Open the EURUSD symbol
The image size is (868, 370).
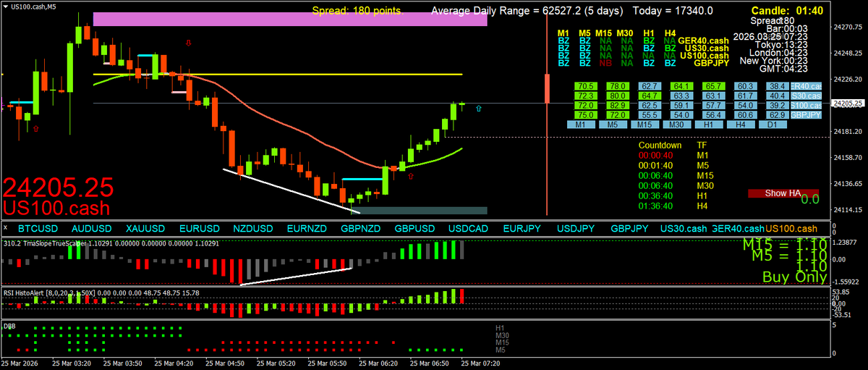199,229
